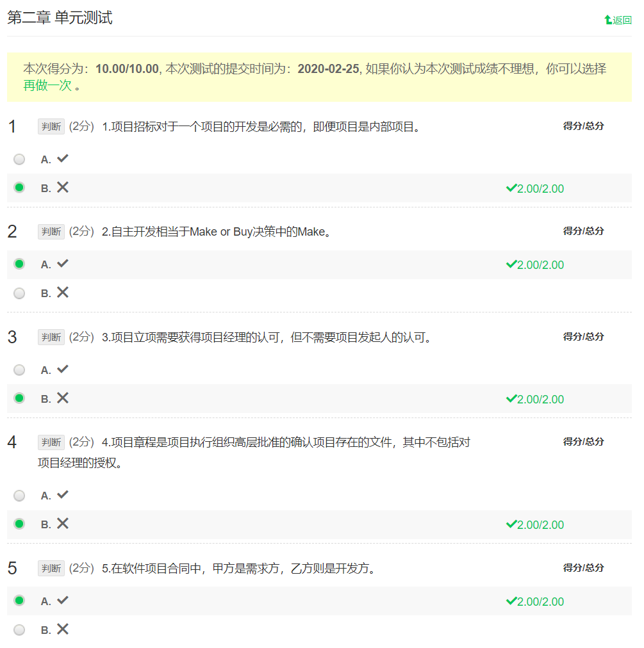This screenshot has height=648, width=644.
Task: Select radio B for question 2
Action: pos(19,293)
